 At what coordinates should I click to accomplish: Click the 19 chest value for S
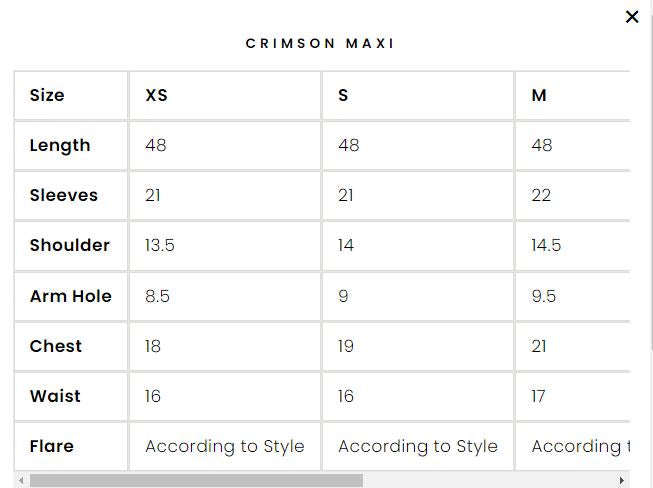346,347
